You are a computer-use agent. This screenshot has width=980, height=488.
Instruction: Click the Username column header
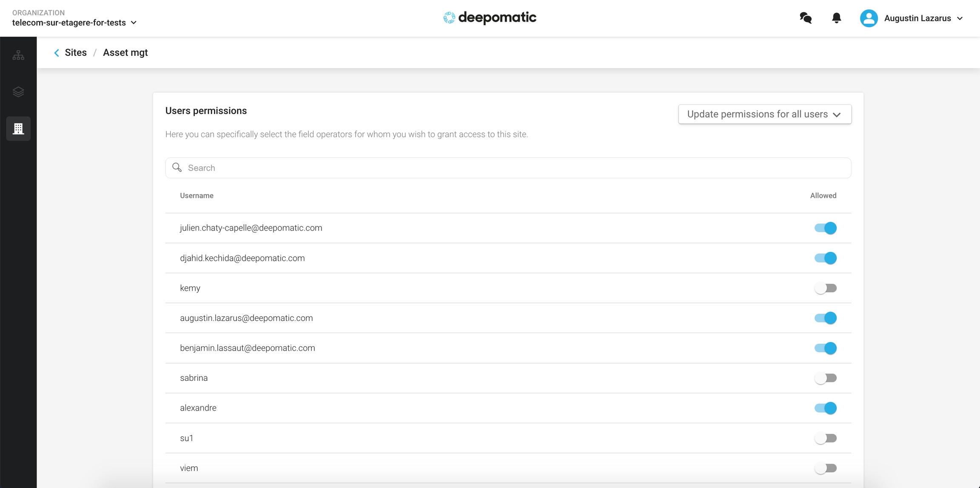(x=197, y=196)
